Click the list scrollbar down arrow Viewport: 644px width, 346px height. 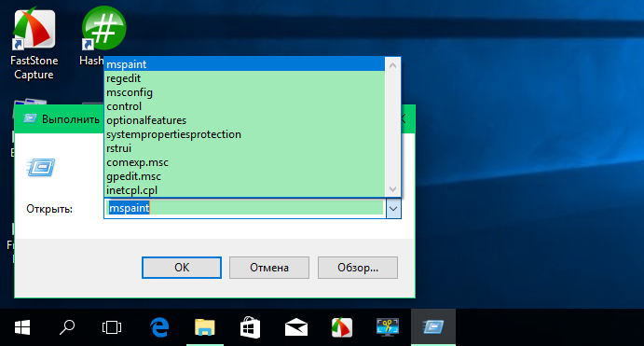pos(392,189)
